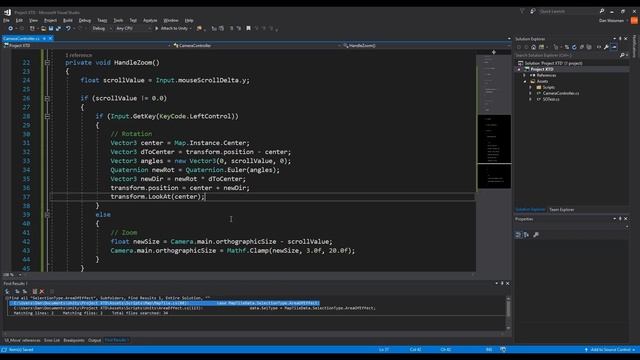Click the Solution Explorer Home icon
This screenshot has height=360, width=640.
(533, 47)
